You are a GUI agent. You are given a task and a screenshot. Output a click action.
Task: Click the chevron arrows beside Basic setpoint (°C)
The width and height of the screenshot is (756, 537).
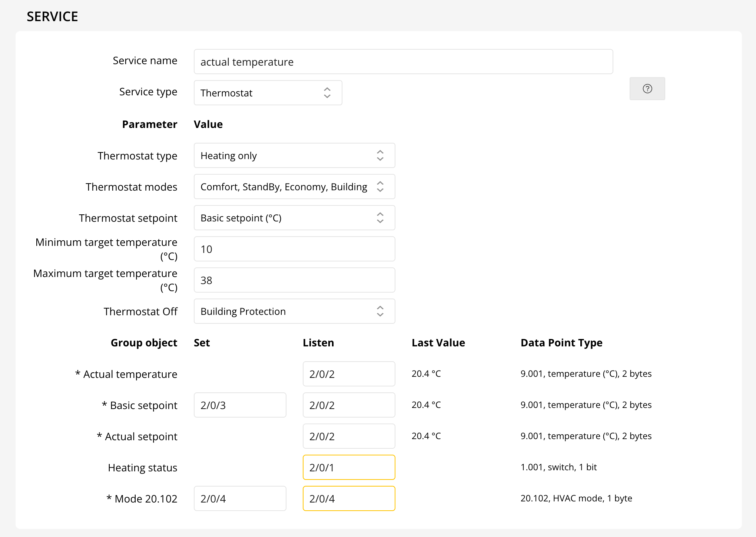coord(380,218)
